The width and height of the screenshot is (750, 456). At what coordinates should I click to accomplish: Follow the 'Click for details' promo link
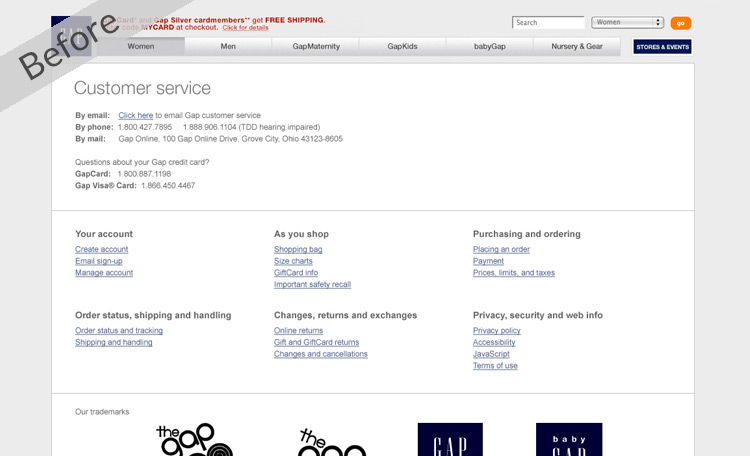[245, 28]
